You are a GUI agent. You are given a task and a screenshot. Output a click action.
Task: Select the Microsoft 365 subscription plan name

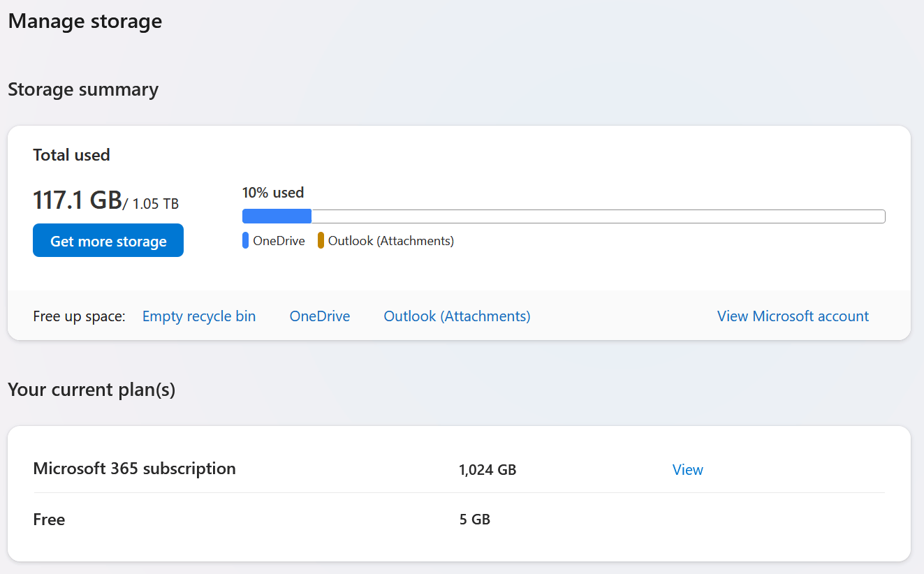click(x=135, y=469)
